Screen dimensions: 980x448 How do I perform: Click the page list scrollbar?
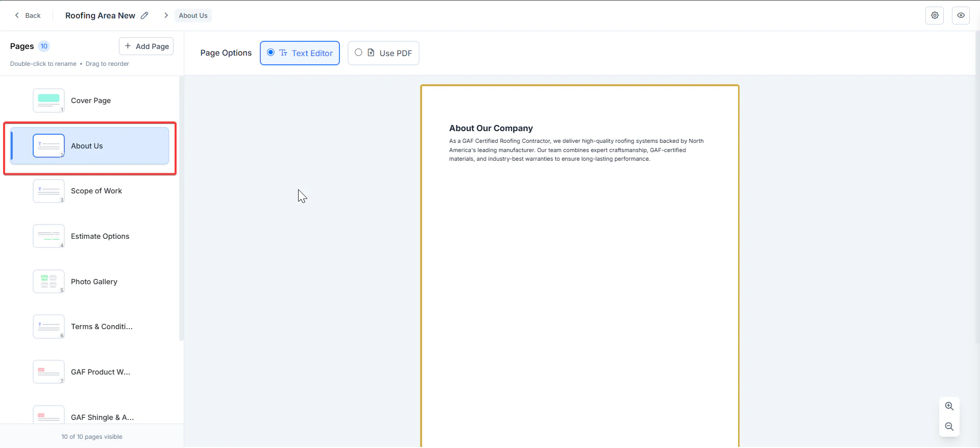tap(181, 208)
